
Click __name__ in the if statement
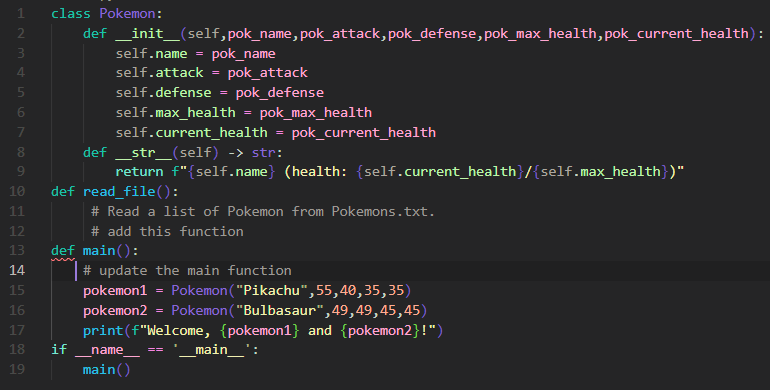tap(107, 350)
